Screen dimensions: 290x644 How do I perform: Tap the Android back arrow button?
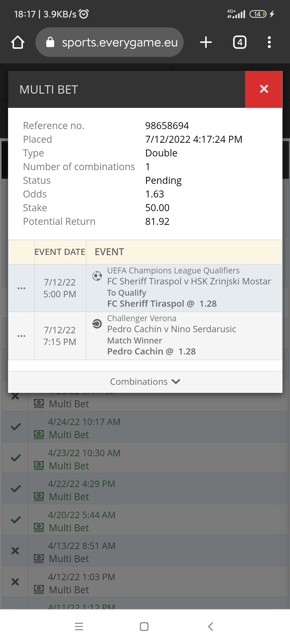pyautogui.click(x=211, y=627)
